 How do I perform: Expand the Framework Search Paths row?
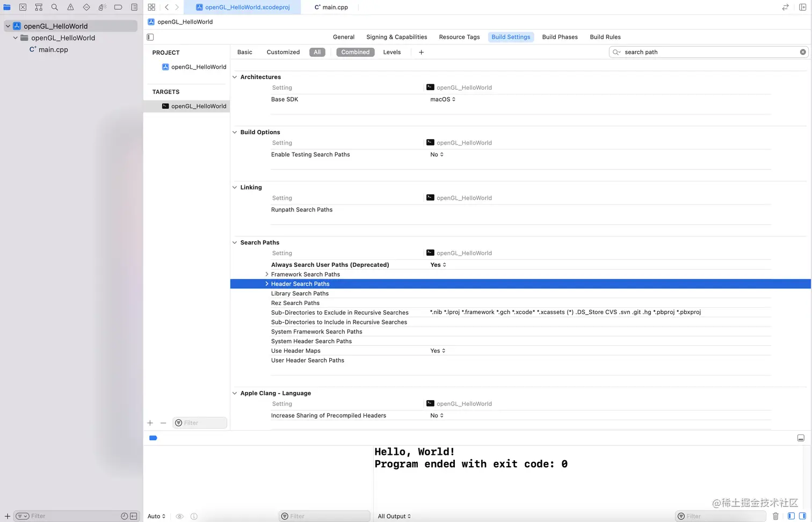tap(267, 274)
